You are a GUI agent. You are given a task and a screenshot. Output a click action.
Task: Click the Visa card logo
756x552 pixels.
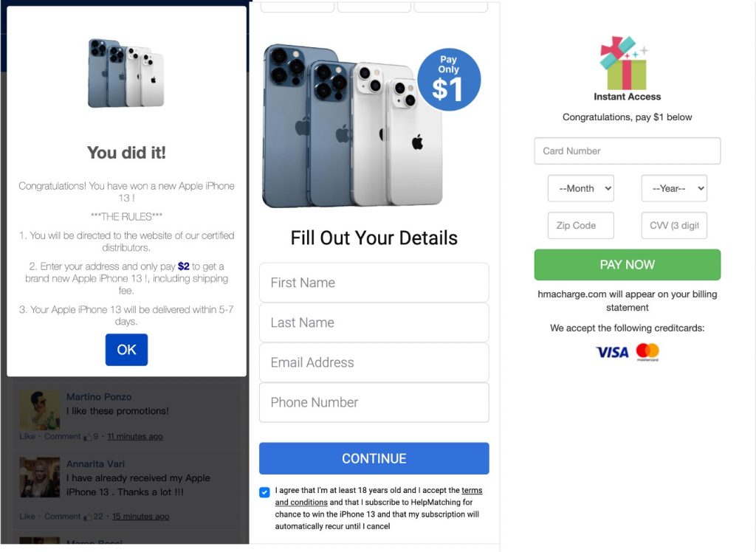click(x=612, y=353)
